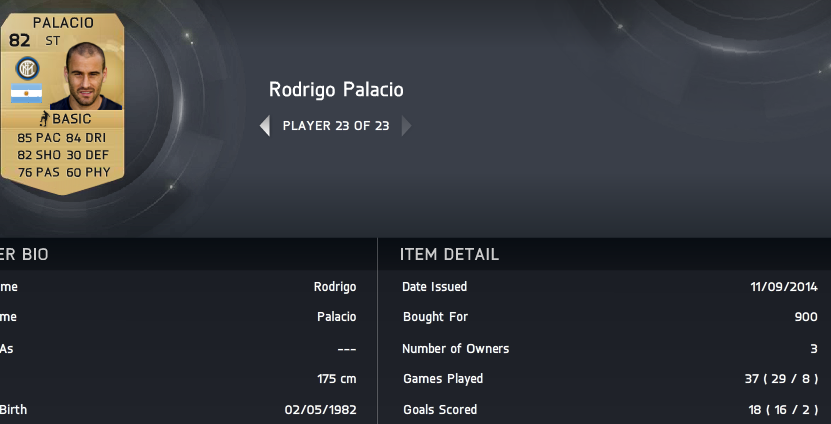Screen dimensions: 831x424
Task: Go to next player with right arrow
Action: pyautogui.click(x=406, y=126)
